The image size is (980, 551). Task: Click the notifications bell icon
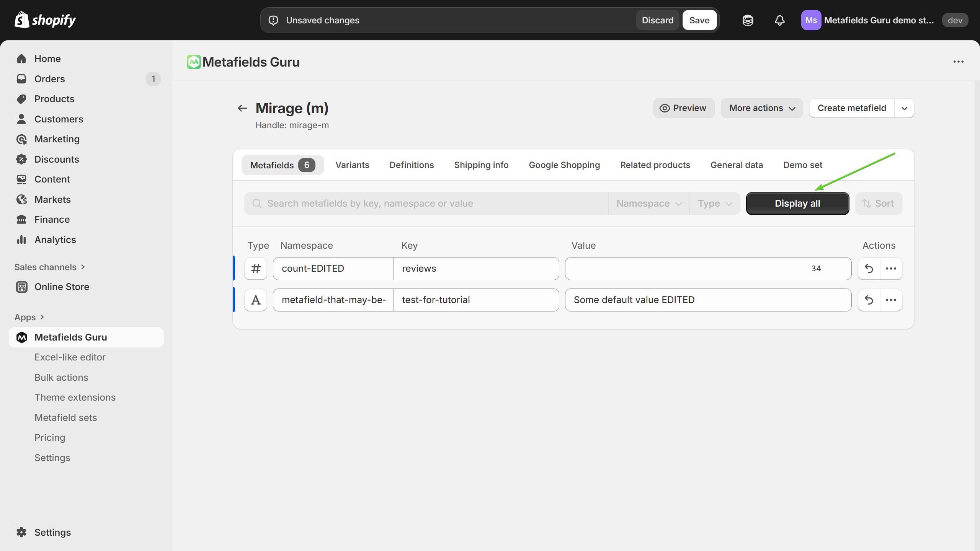point(779,20)
